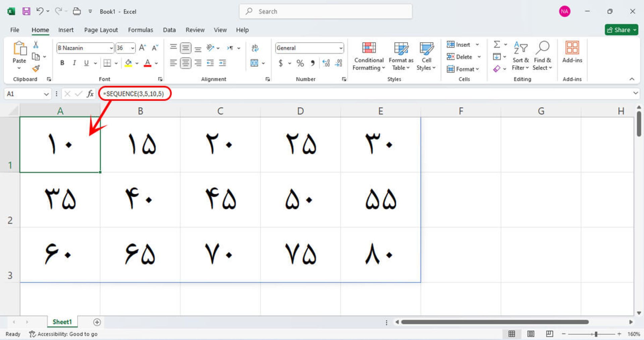Expand the font name B Nazanin dropdown
The image size is (644, 340).
click(x=111, y=48)
